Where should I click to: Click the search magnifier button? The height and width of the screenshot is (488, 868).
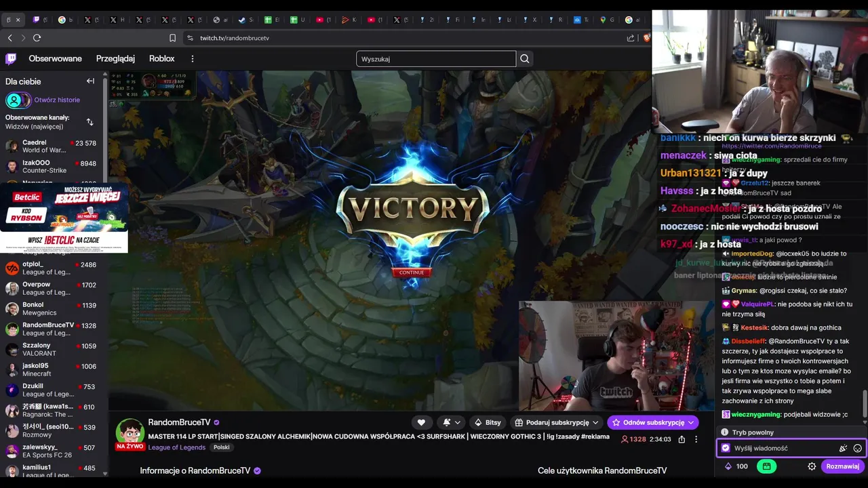point(525,59)
